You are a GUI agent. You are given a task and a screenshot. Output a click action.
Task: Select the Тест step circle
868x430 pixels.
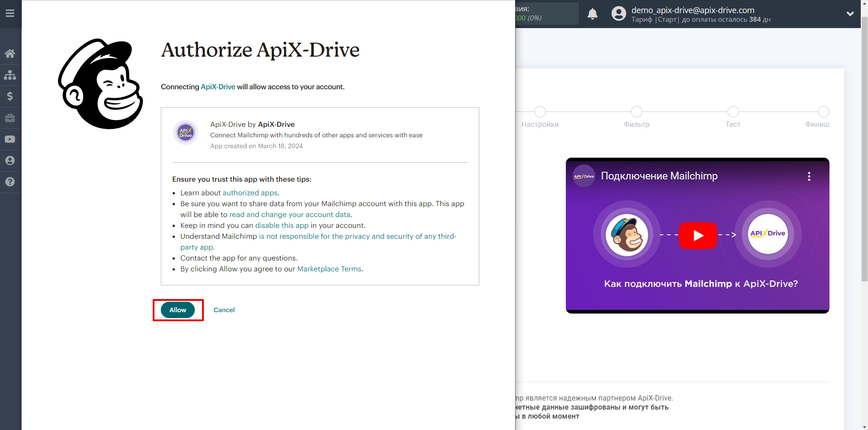tap(733, 111)
